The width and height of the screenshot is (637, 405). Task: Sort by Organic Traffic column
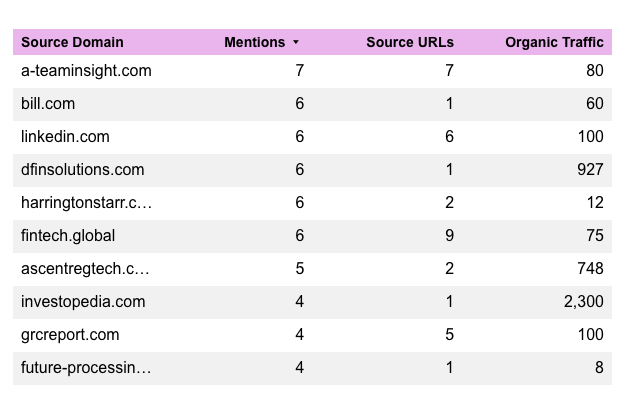554,43
